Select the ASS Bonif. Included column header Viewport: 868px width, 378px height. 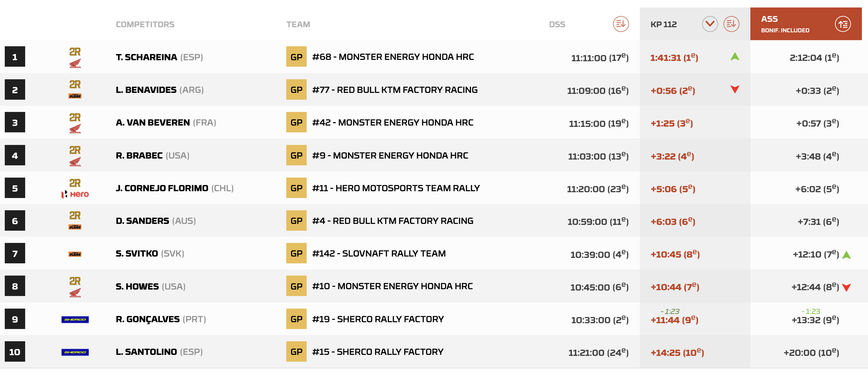[x=785, y=24]
